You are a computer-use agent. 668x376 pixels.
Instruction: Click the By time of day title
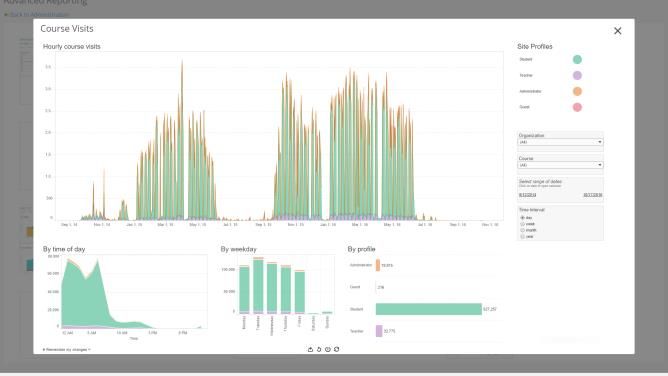coord(64,249)
